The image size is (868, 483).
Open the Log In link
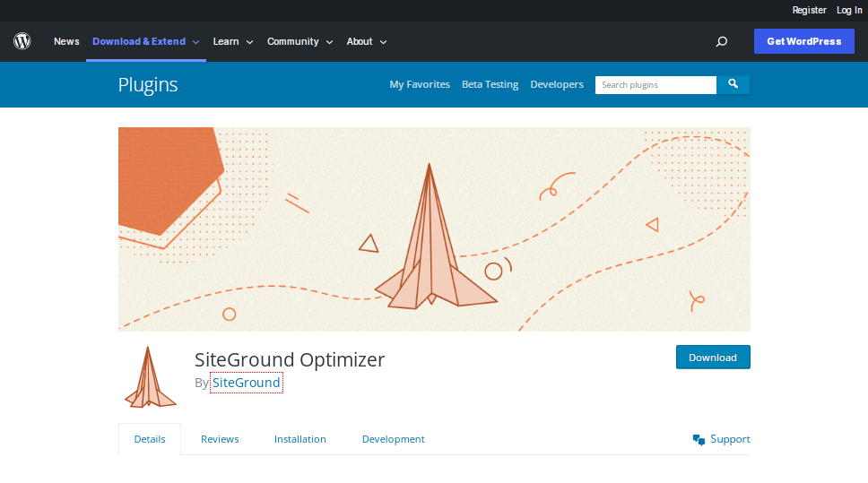(848, 10)
